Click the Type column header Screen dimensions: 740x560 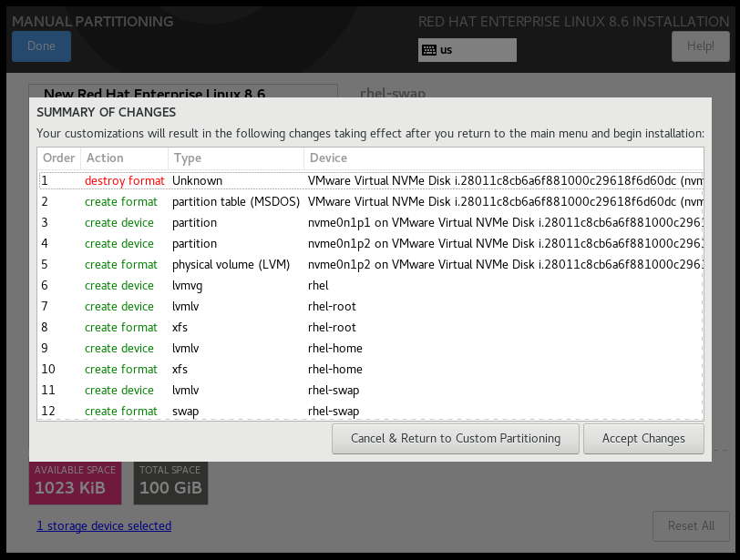[236, 158]
